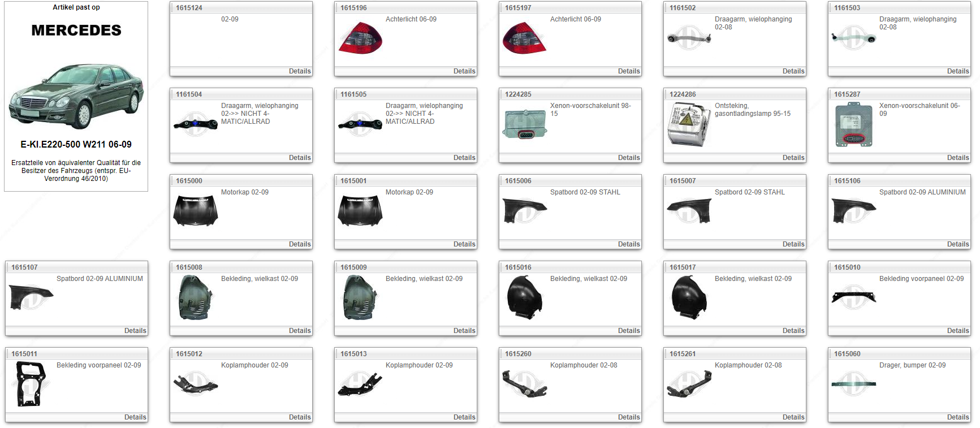Select 'Drager, bumper 02-09' description text
The width and height of the screenshot is (980, 428).
(912, 365)
